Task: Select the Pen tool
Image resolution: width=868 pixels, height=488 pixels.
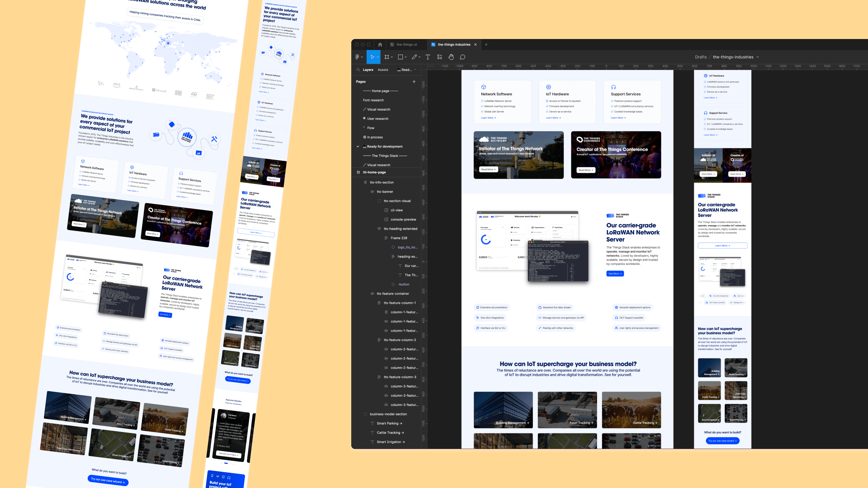Action: point(414,57)
